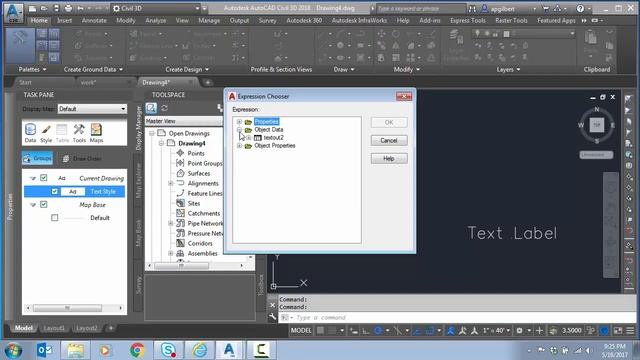Image resolution: width=640 pixels, height=360 pixels.
Task: Click the Windows Start button
Action: coord(14,350)
